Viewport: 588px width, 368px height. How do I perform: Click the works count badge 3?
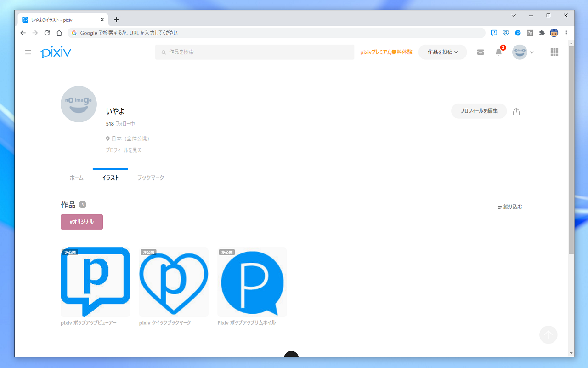pyautogui.click(x=82, y=205)
